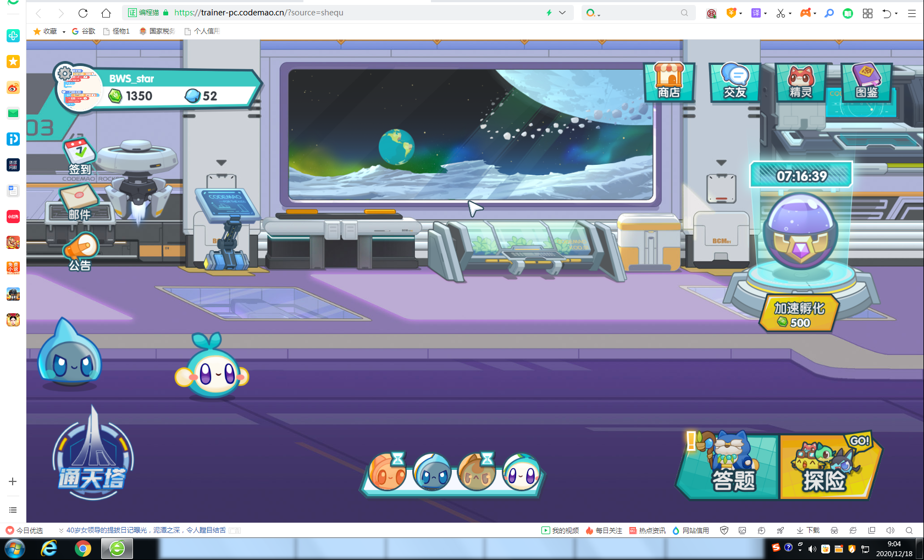Add a sidebar app with plus

[13, 481]
